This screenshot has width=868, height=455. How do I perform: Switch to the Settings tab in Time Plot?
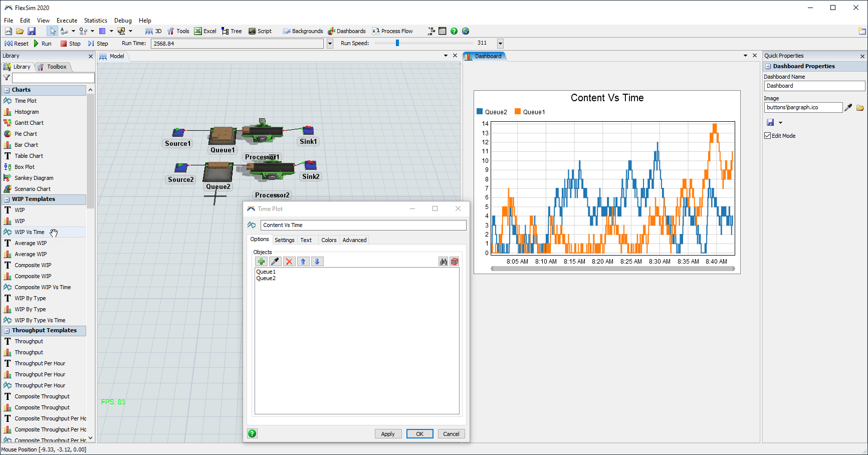[285, 240]
